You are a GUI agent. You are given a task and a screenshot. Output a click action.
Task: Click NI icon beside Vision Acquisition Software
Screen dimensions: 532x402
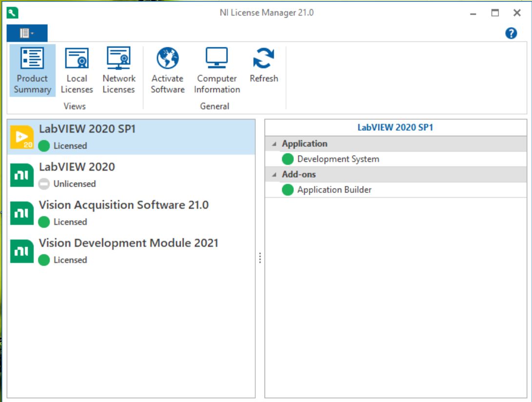tap(21, 213)
